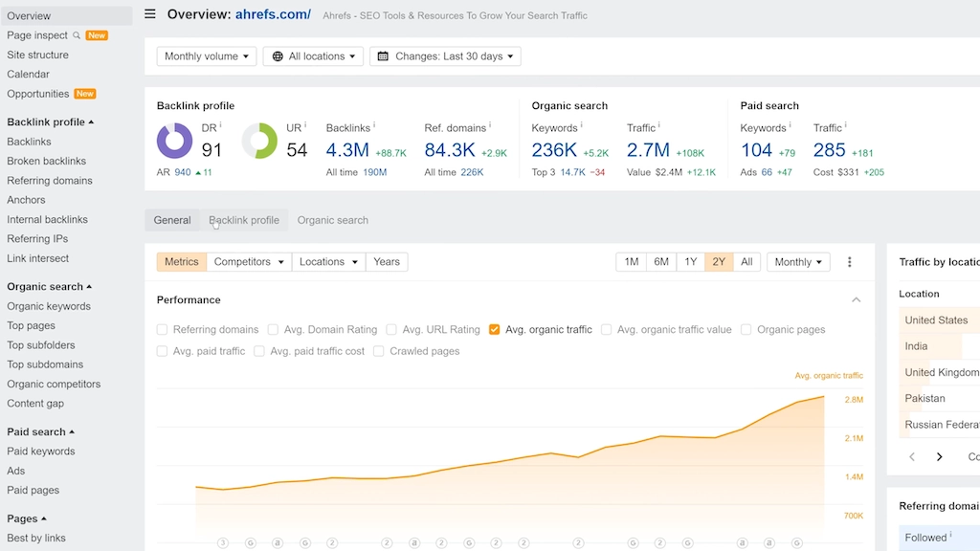Image resolution: width=980 pixels, height=551 pixels.
Task: Click the info icon next to Followed
Action: 950,534
